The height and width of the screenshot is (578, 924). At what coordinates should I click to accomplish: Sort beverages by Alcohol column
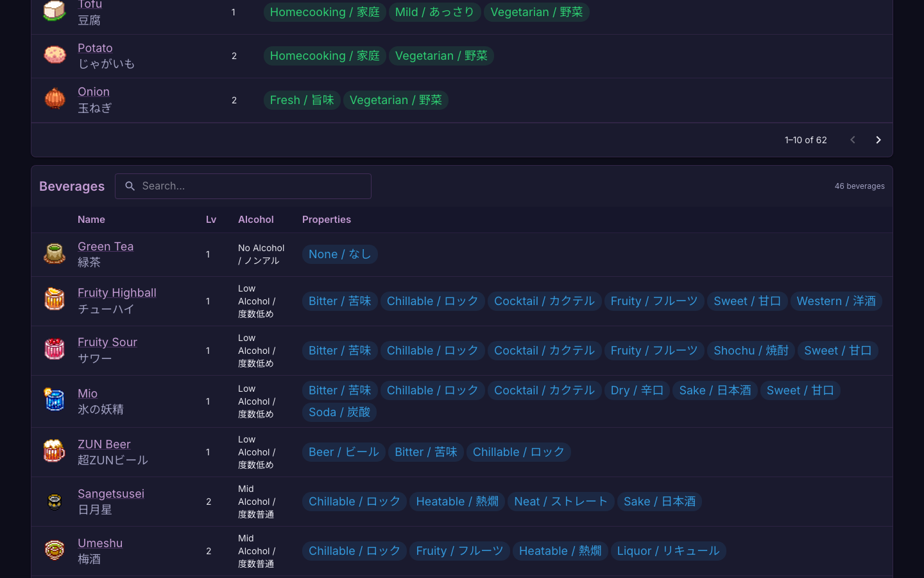click(255, 220)
